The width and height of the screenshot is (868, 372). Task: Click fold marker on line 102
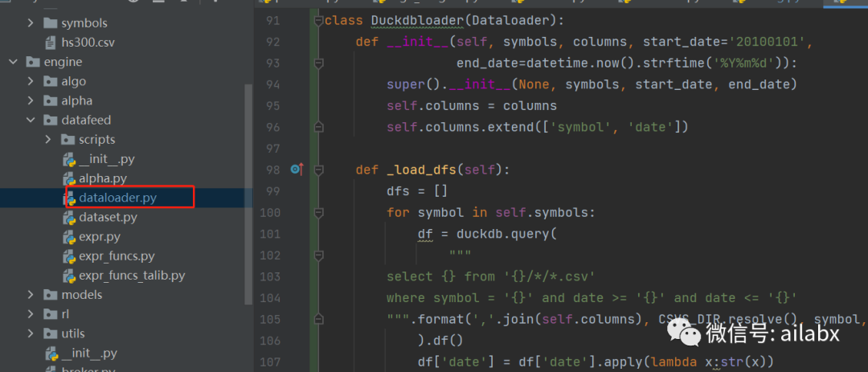pos(318,255)
